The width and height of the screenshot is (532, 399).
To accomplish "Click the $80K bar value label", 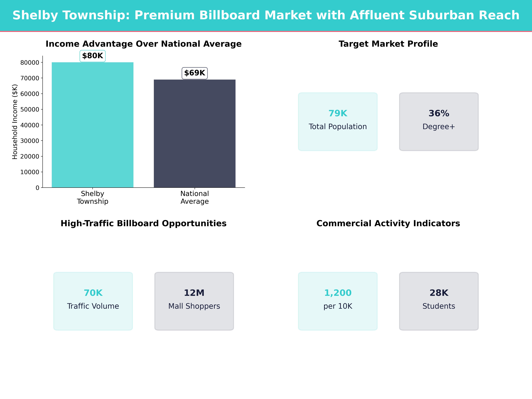I will click(x=93, y=56).
